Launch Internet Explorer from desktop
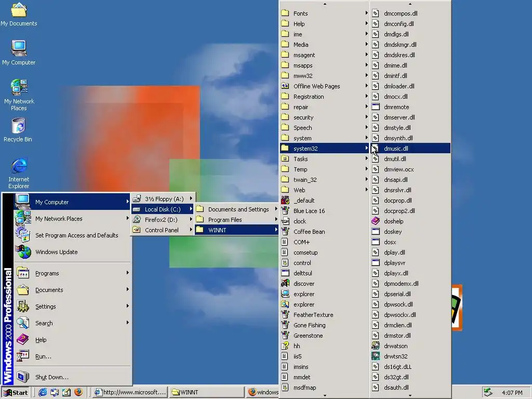 coord(19,174)
